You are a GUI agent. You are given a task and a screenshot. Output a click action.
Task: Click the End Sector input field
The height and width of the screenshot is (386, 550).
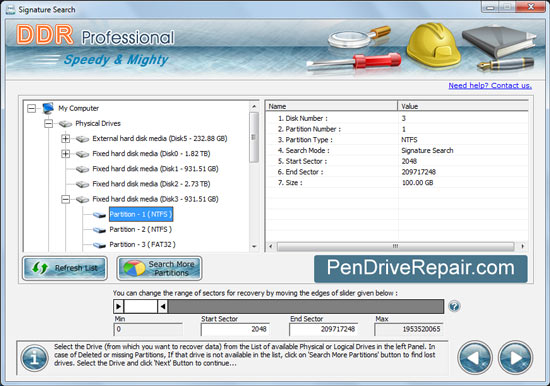[323, 329]
